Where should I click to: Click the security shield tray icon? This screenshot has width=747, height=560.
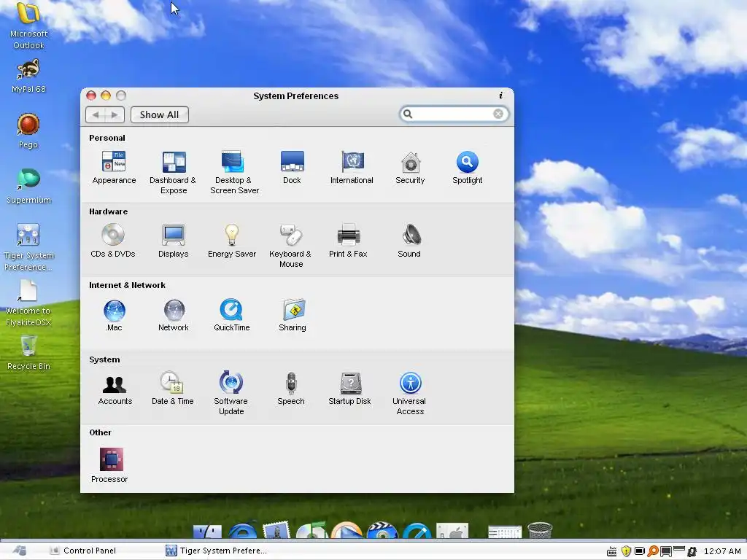pos(626,551)
